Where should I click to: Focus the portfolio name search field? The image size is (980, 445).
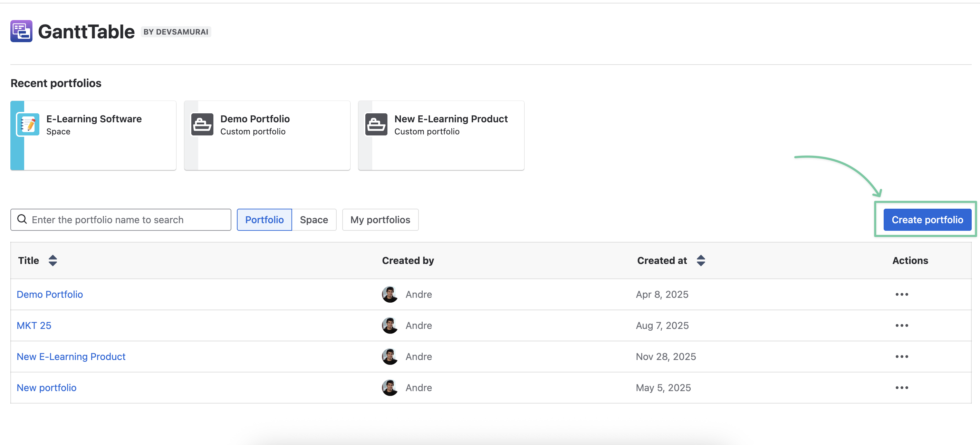(x=121, y=220)
